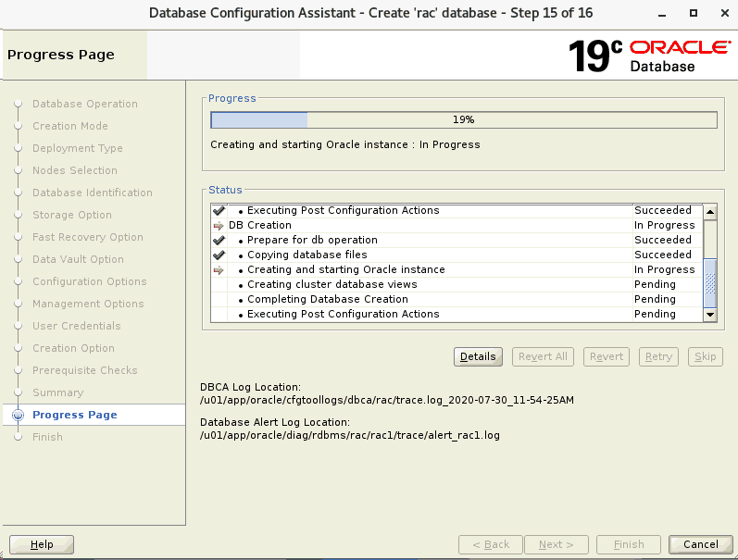738x560 pixels.
Task: Select Creating and starting Oracle instance row
Action: 457,269
